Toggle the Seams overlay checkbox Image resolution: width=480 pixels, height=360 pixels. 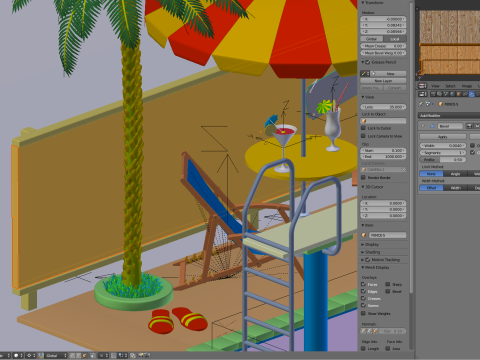coord(363,305)
